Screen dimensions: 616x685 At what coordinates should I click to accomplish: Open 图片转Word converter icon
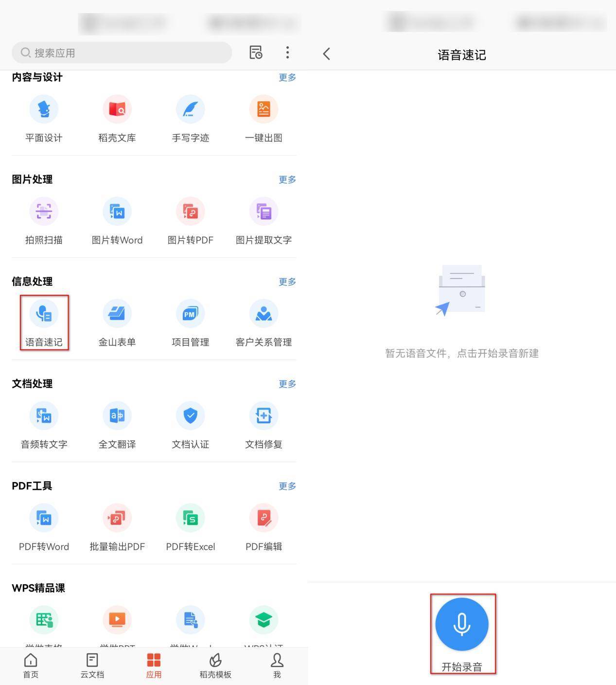pyautogui.click(x=117, y=211)
